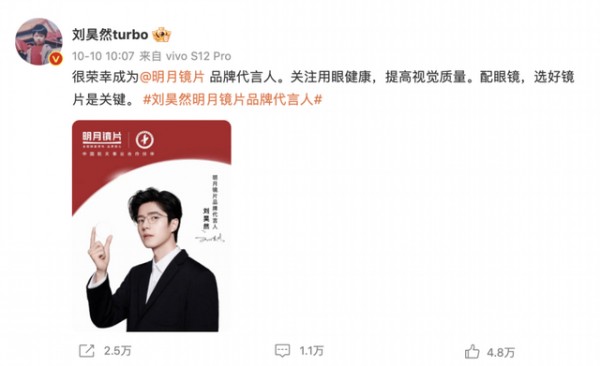
Task: Open comments via speech bubble icon
Action: point(282,351)
